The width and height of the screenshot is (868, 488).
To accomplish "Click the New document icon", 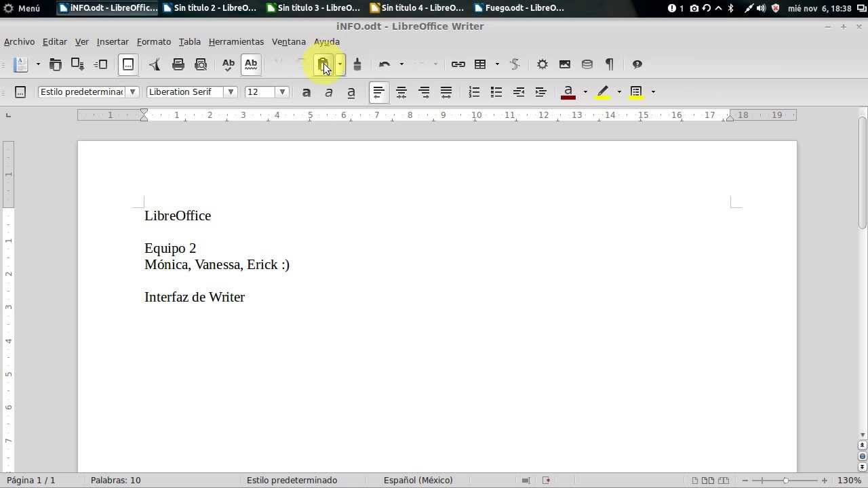I will [x=22, y=64].
